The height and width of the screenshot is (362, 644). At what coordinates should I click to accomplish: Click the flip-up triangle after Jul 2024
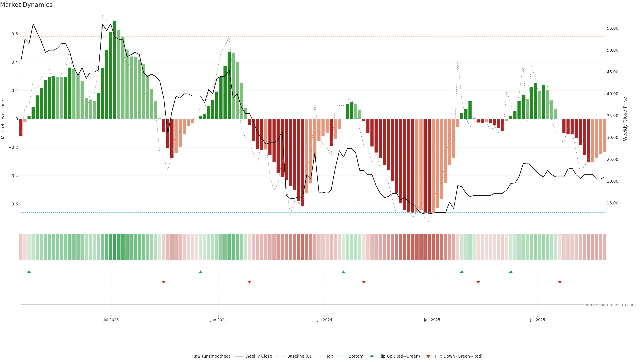coord(343,272)
